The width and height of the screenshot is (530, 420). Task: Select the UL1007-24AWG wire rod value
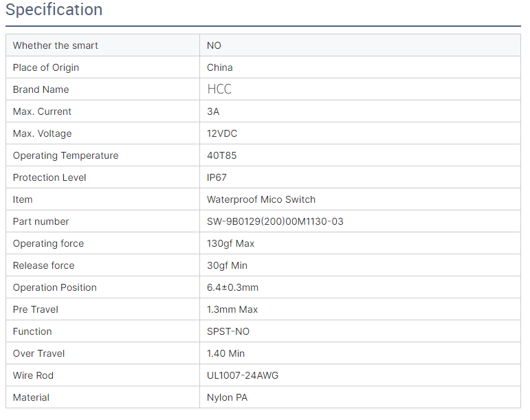point(243,375)
